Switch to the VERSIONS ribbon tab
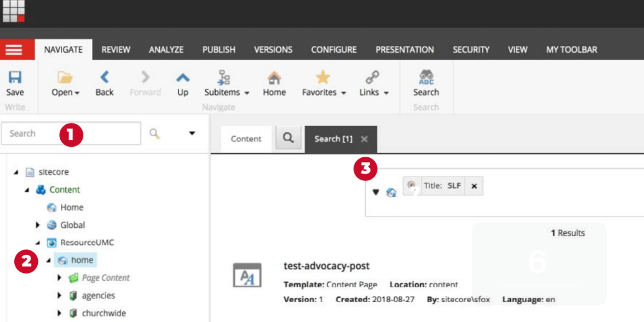 click(x=273, y=50)
